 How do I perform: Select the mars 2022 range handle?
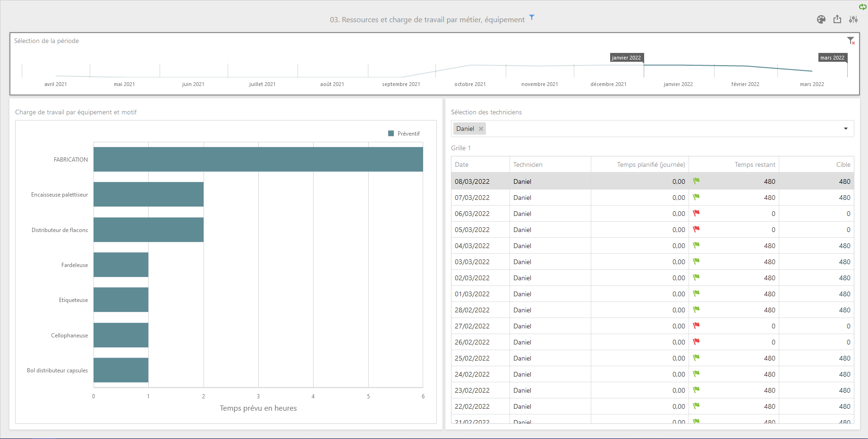pos(833,58)
